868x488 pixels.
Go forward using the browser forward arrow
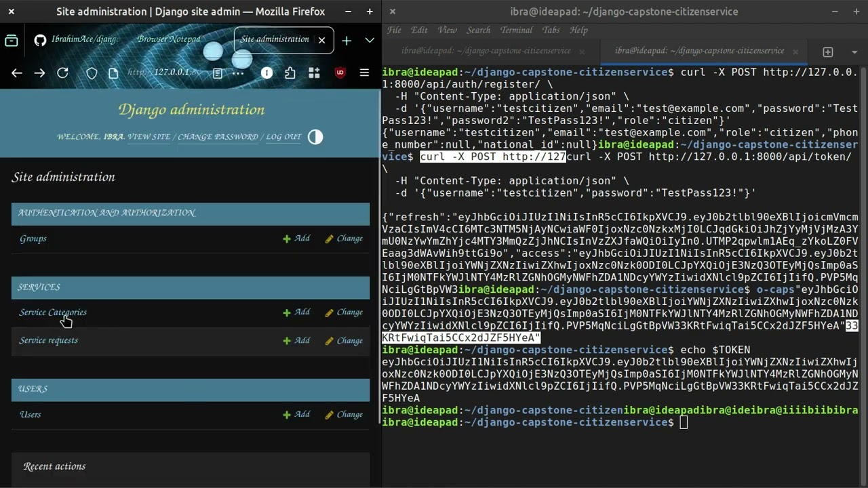39,73
